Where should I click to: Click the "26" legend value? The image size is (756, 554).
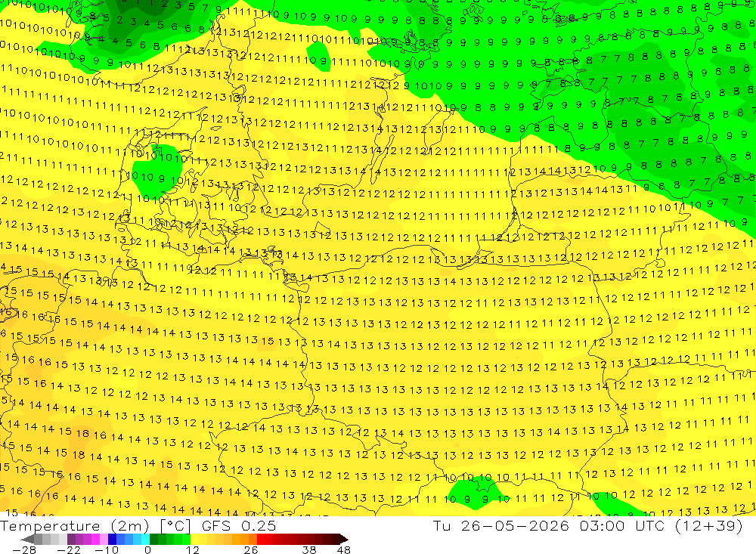tap(251, 549)
